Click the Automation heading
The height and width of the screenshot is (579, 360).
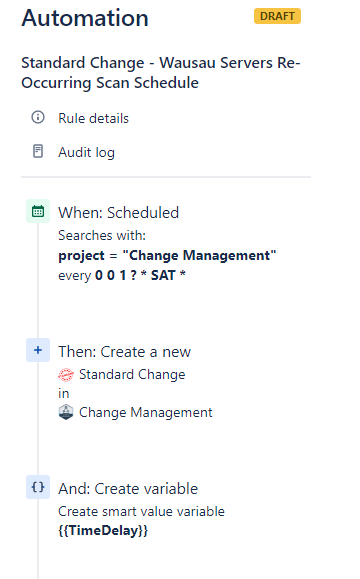point(85,18)
